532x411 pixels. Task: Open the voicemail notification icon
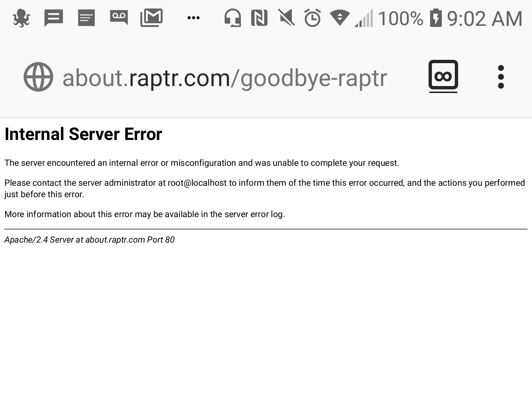pos(119,17)
